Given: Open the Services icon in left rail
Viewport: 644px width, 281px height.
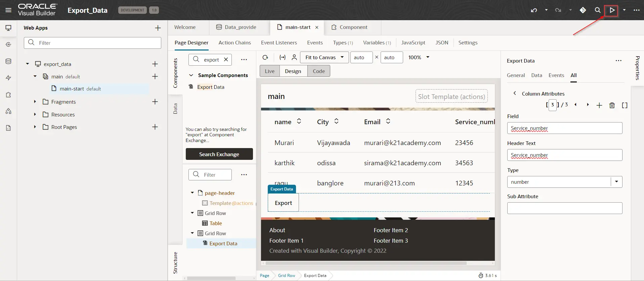Looking at the screenshot, I should click(x=8, y=44).
